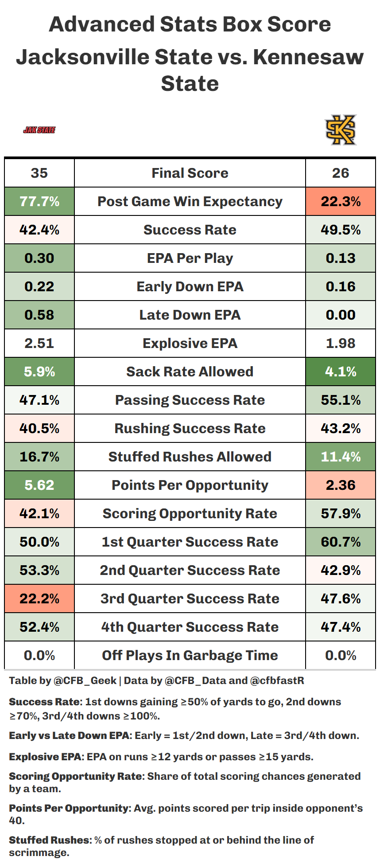This screenshot has width=380, height=868.
Task: Click the EPA Per Play label
Action: tap(190, 258)
